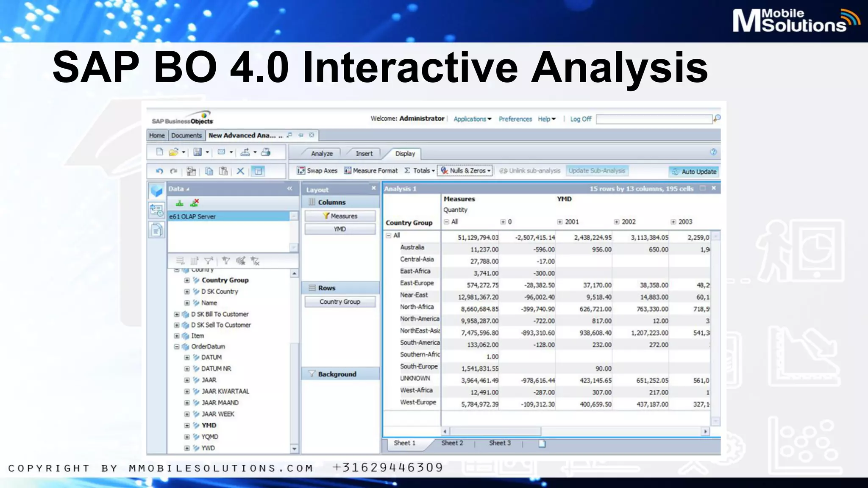Click the favorite filter star icon

(x=240, y=261)
